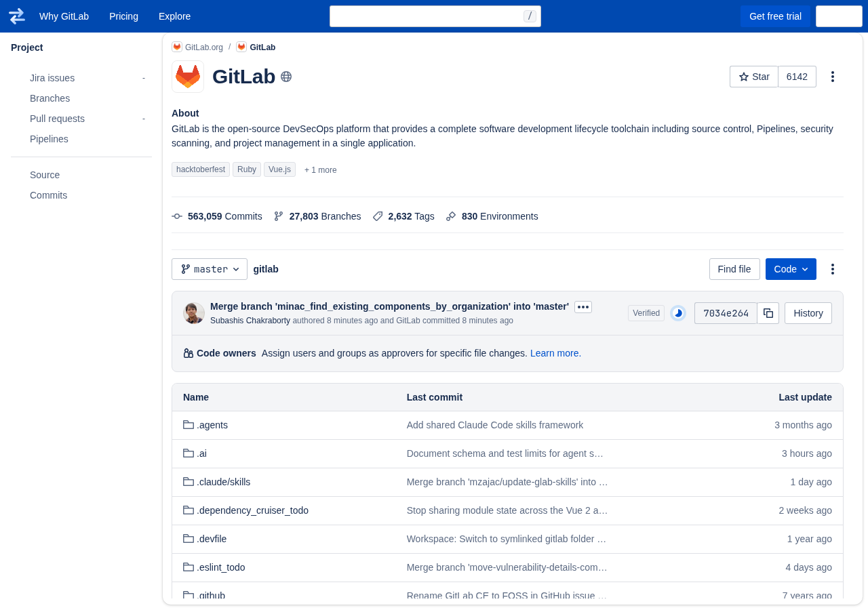Open the hacktoberfest topic tag
The image size is (868, 610).
[x=201, y=169]
